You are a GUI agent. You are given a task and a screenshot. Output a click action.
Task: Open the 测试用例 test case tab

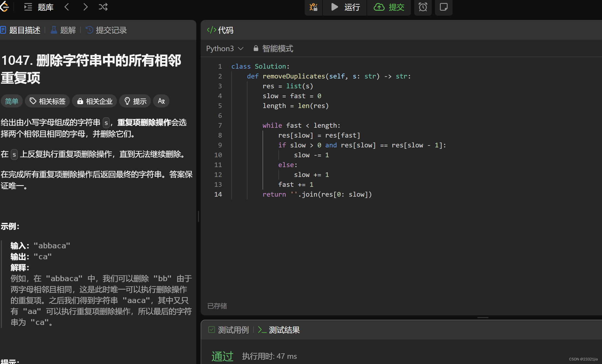(x=229, y=330)
